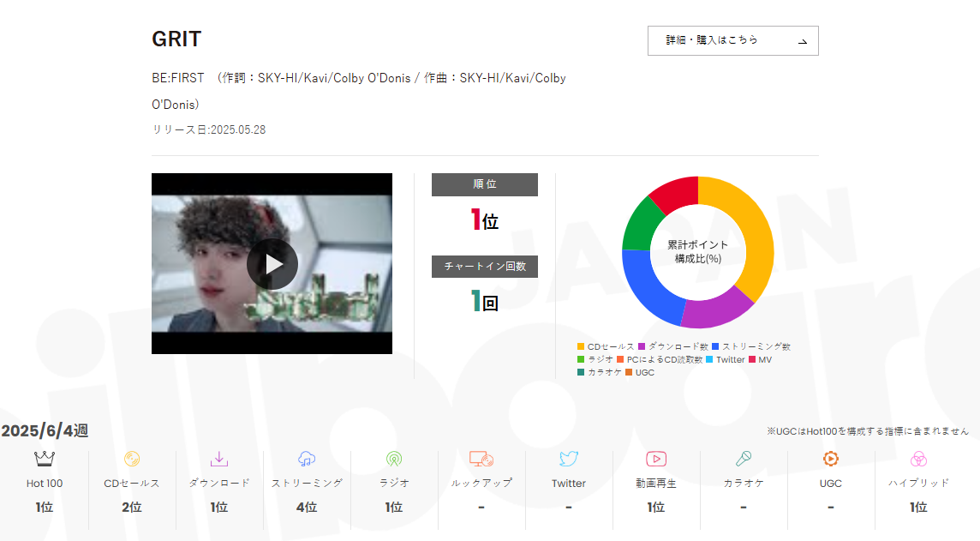Click the purple donut chart segment
This screenshot has width=980, height=541.
(715, 311)
